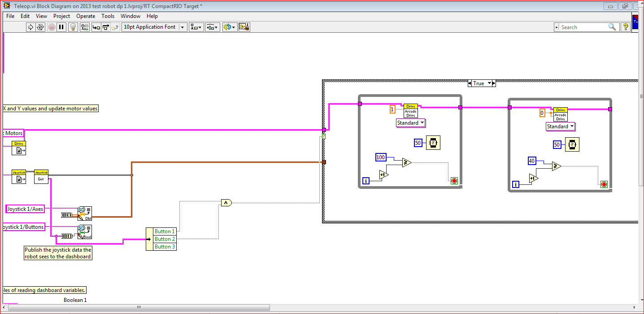Select Wait timer icon in left loop
644x314 pixels.
433,143
